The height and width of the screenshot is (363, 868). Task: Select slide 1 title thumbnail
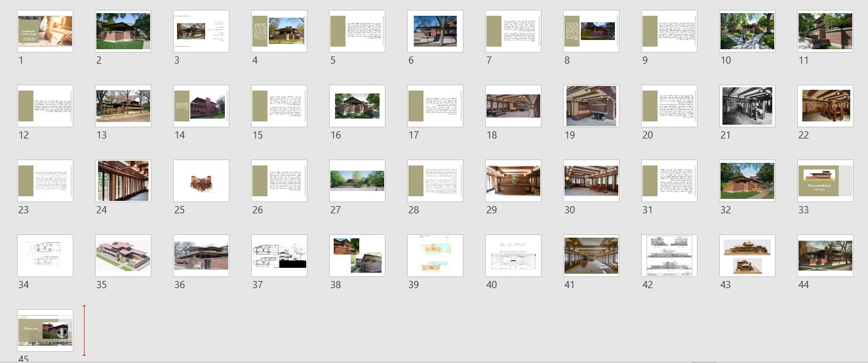click(x=45, y=32)
